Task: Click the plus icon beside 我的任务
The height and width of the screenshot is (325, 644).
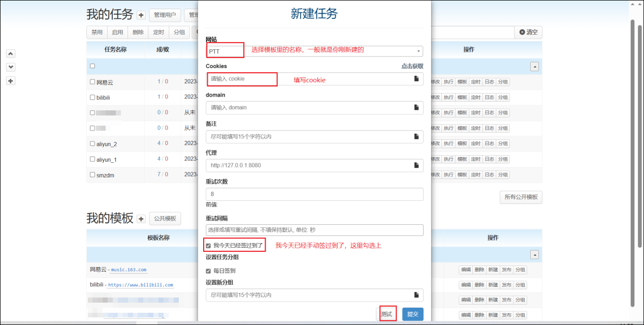Action: 141,15
